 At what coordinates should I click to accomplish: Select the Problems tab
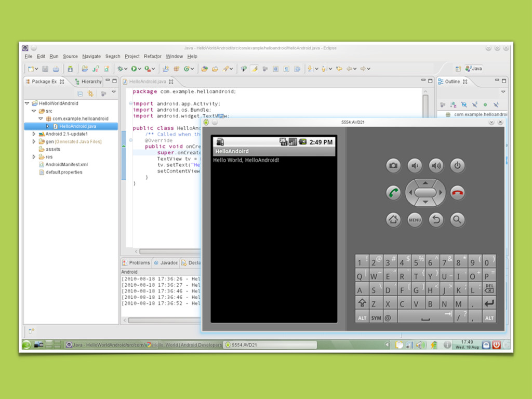(136, 262)
